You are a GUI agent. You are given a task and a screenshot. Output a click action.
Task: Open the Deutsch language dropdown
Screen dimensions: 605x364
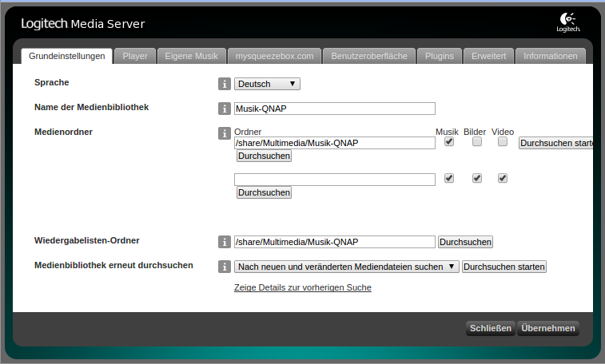click(x=267, y=84)
